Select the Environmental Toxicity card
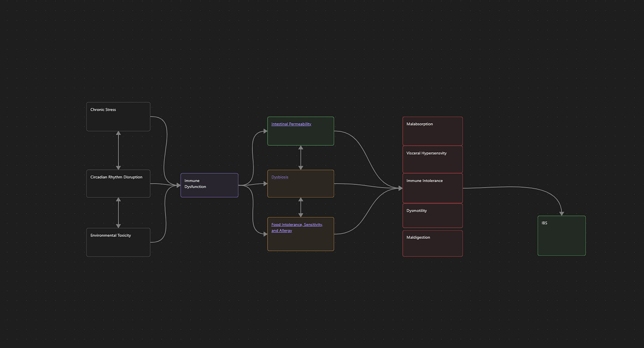 point(118,242)
